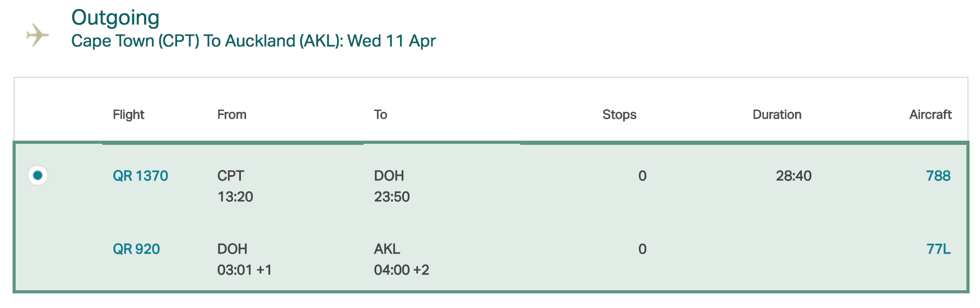
Task: Click the DOH 23:50 arrival cell
Action: [x=392, y=186]
